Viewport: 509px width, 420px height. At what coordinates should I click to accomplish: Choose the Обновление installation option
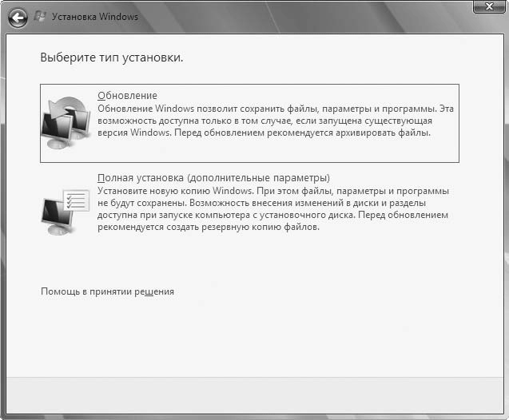click(249, 123)
